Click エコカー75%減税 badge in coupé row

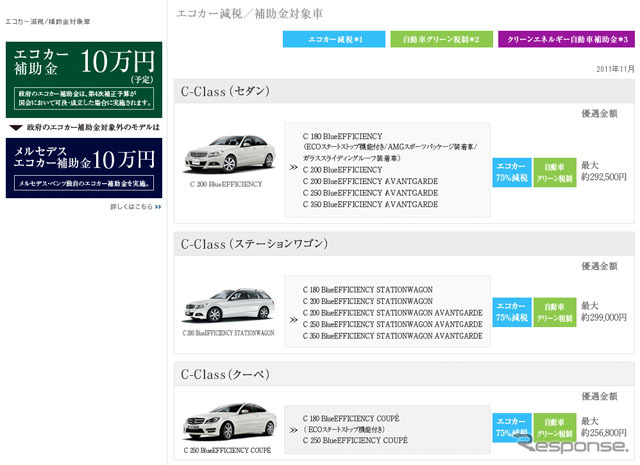click(x=512, y=427)
